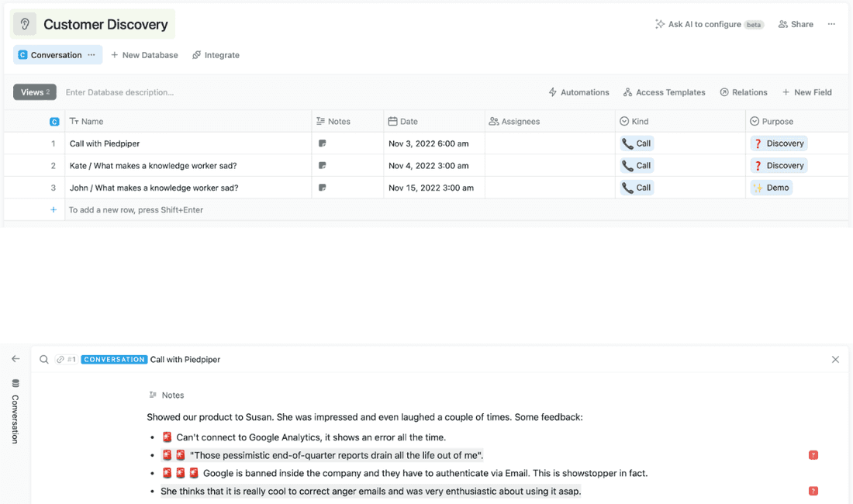Click the calendar icon in the Date column header
This screenshot has width=853, height=504.
(x=393, y=121)
